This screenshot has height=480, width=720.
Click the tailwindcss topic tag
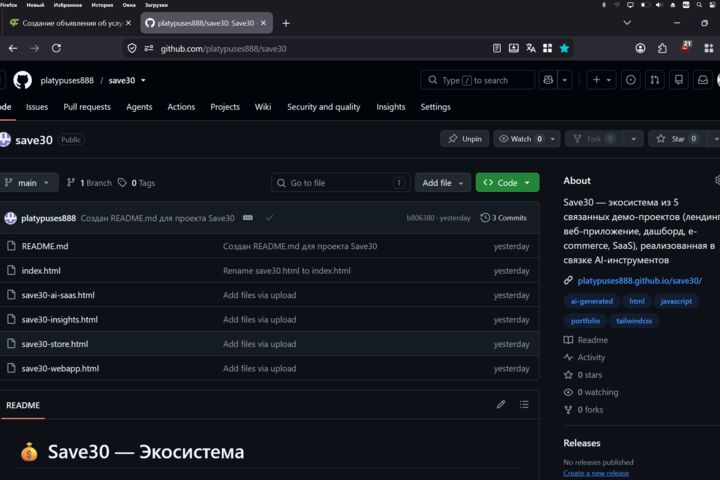pos(634,321)
